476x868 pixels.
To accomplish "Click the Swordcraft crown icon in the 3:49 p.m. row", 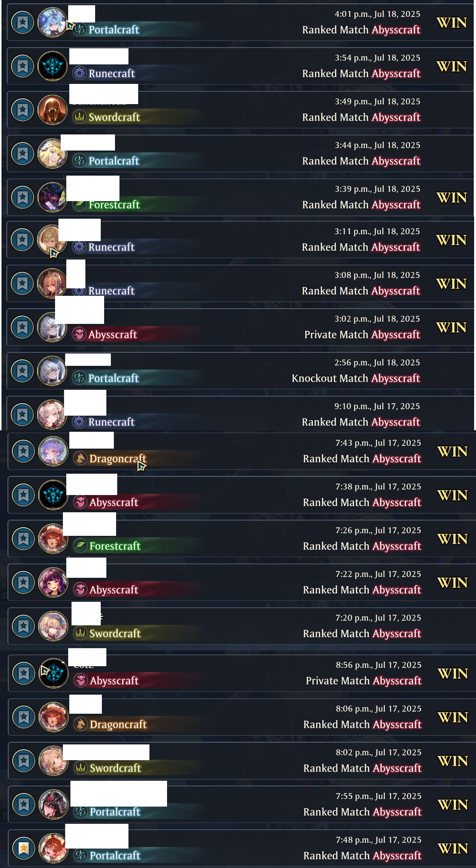I will (x=79, y=117).
